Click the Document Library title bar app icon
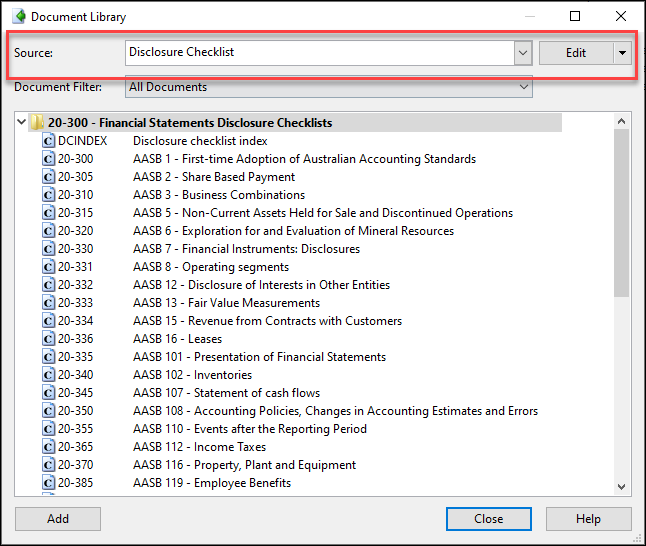The image size is (646, 546). tap(18, 17)
